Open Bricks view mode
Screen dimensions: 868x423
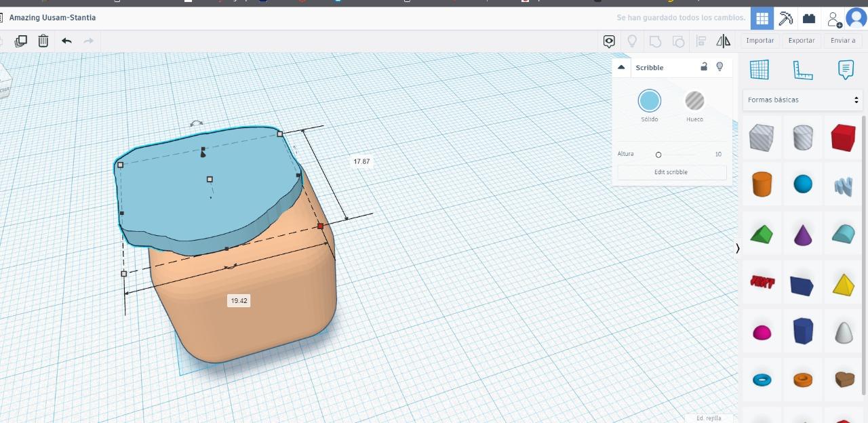tap(809, 18)
